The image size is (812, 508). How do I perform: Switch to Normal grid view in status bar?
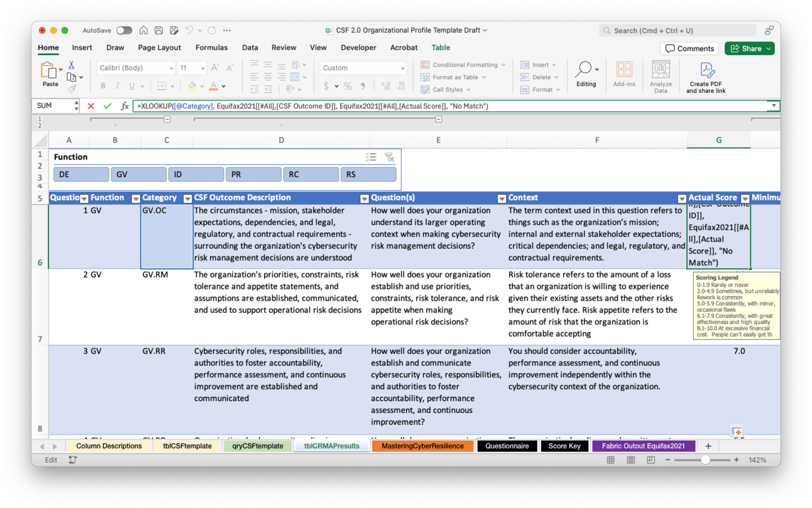click(x=610, y=460)
